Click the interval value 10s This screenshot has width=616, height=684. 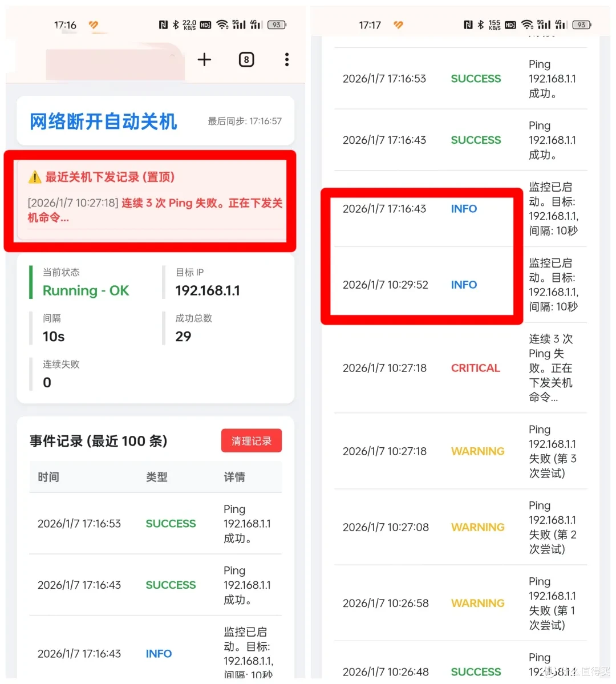[x=54, y=337]
